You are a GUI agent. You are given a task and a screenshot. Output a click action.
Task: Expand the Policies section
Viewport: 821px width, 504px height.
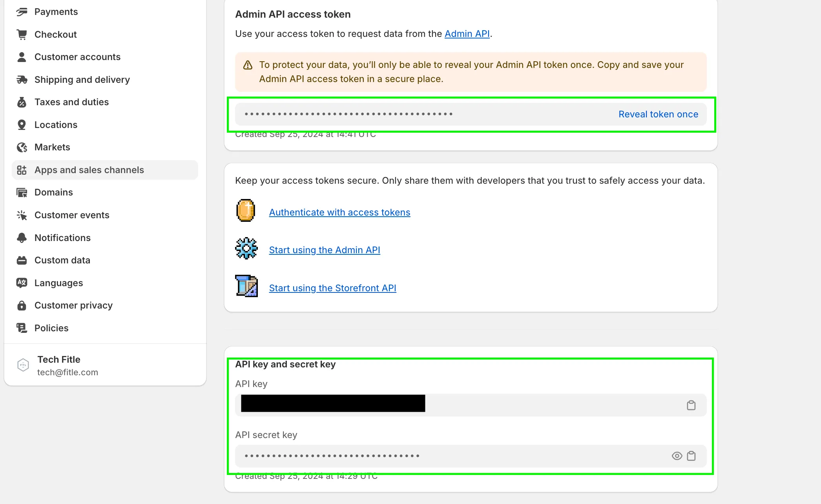52,327
